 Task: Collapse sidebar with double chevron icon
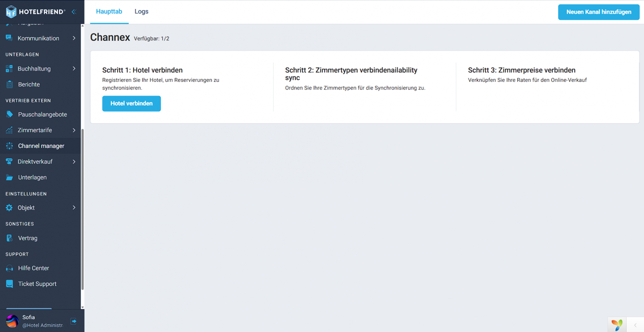tap(74, 12)
